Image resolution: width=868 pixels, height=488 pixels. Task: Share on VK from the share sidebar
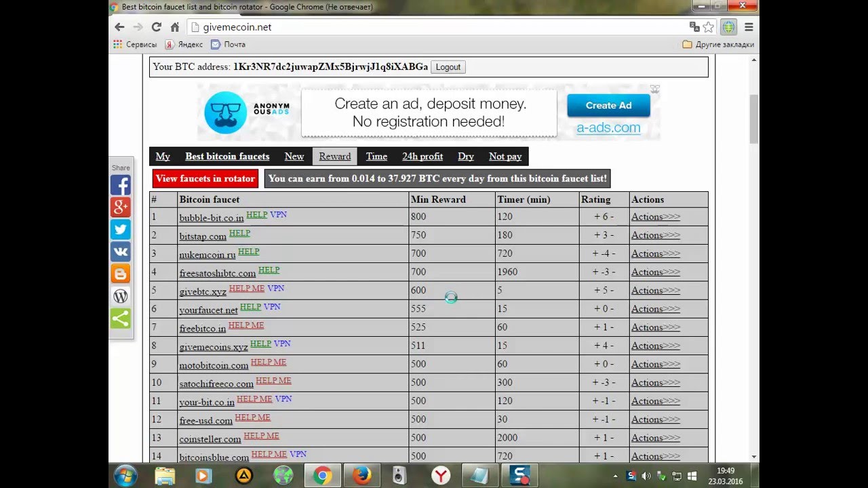click(x=121, y=252)
